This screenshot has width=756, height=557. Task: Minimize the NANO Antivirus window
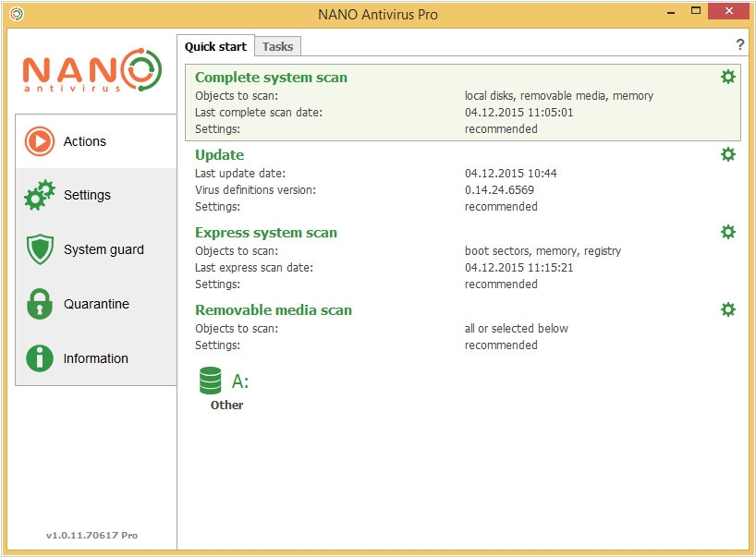pyautogui.click(x=671, y=12)
